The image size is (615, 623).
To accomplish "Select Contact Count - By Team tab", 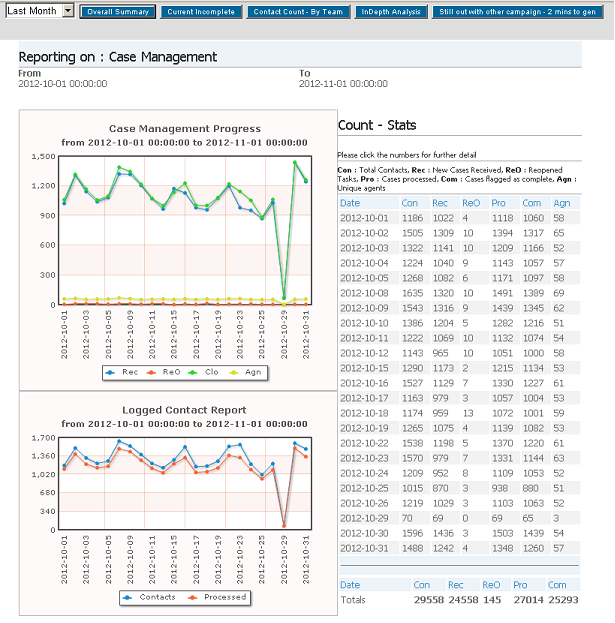I will pyautogui.click(x=298, y=12).
